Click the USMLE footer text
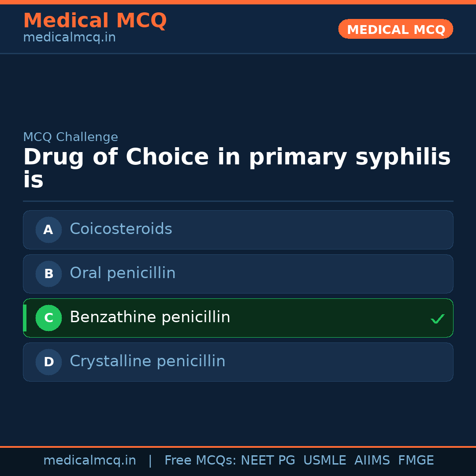 click(x=324, y=461)
